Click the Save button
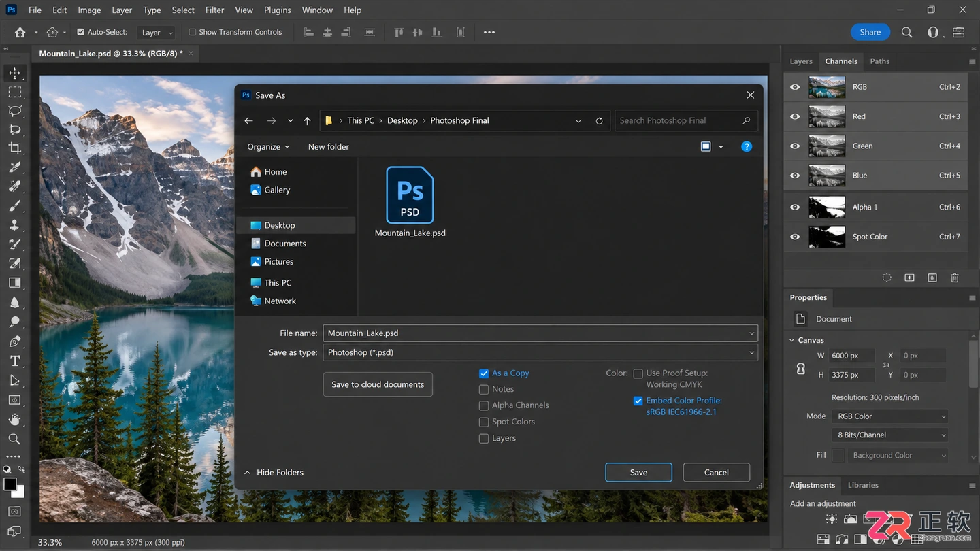Viewport: 980px width, 551px height. (638, 473)
